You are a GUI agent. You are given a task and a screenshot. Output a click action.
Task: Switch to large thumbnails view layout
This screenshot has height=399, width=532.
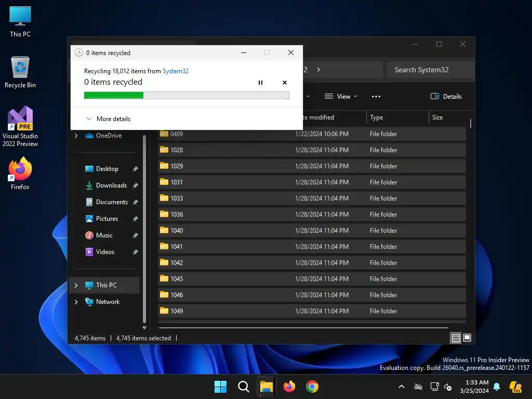tap(467, 338)
